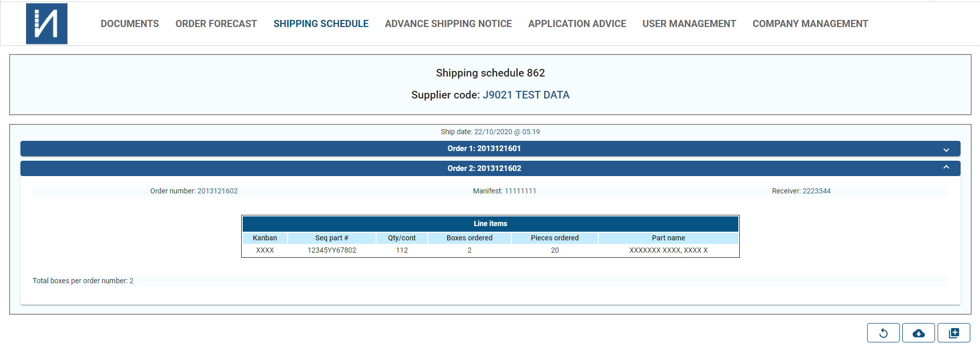Click supplier code J9021 TEST DATA
Image resolution: width=980 pixels, height=346 pixels.
(526, 95)
